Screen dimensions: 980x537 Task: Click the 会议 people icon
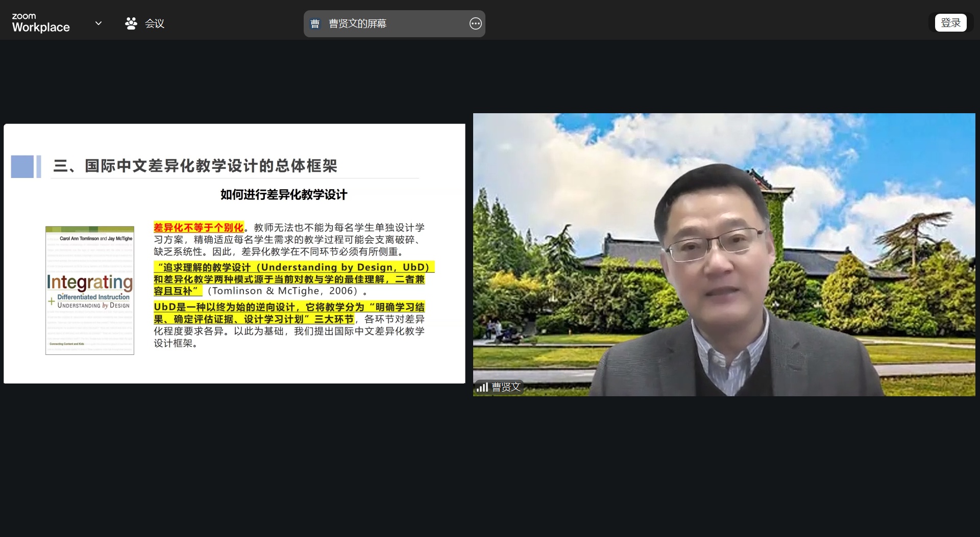pyautogui.click(x=131, y=23)
